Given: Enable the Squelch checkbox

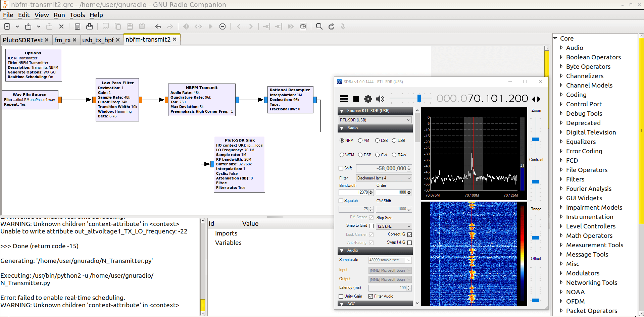Looking at the screenshot, I should [x=341, y=201].
